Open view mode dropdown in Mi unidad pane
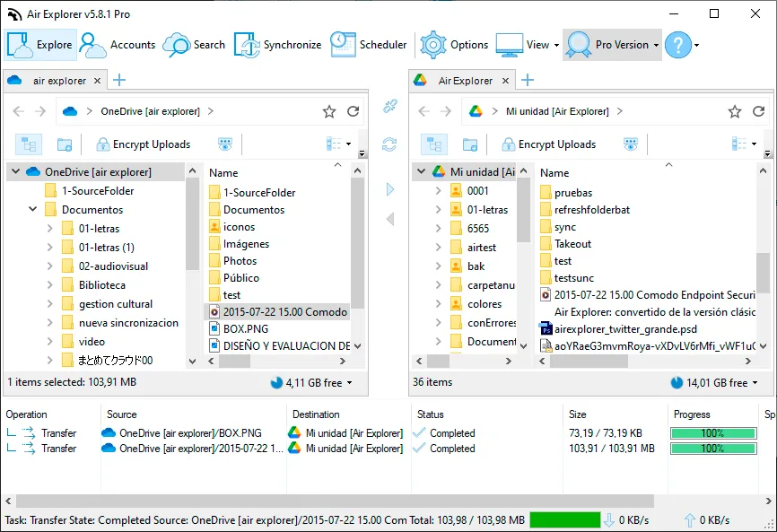 tap(745, 144)
